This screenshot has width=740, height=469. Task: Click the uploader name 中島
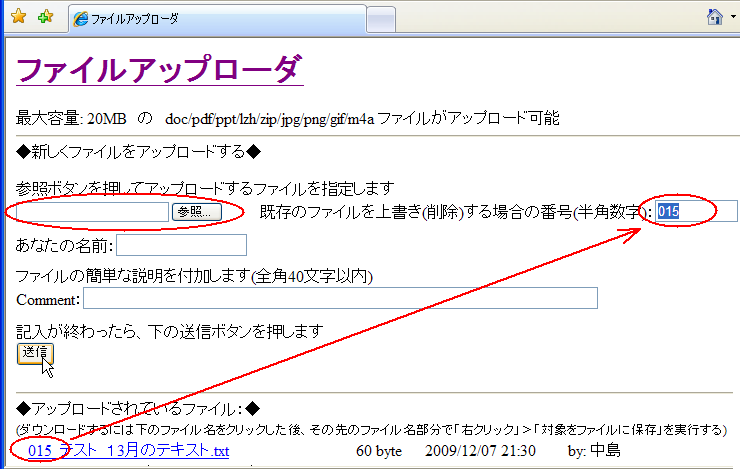pos(604,451)
